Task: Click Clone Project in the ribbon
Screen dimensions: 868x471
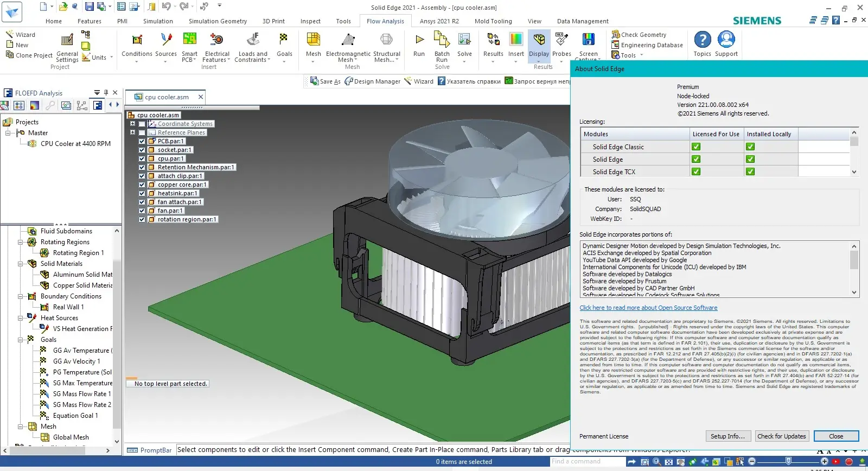Action: pos(29,55)
